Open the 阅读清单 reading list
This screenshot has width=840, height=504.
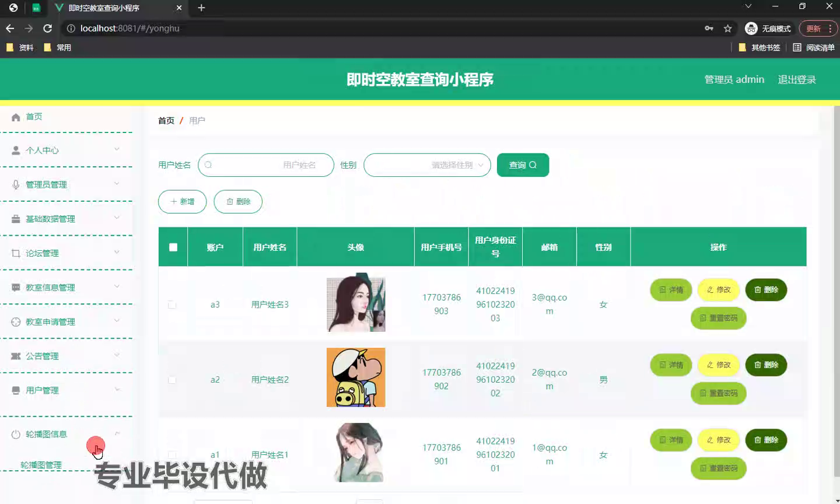tap(814, 47)
